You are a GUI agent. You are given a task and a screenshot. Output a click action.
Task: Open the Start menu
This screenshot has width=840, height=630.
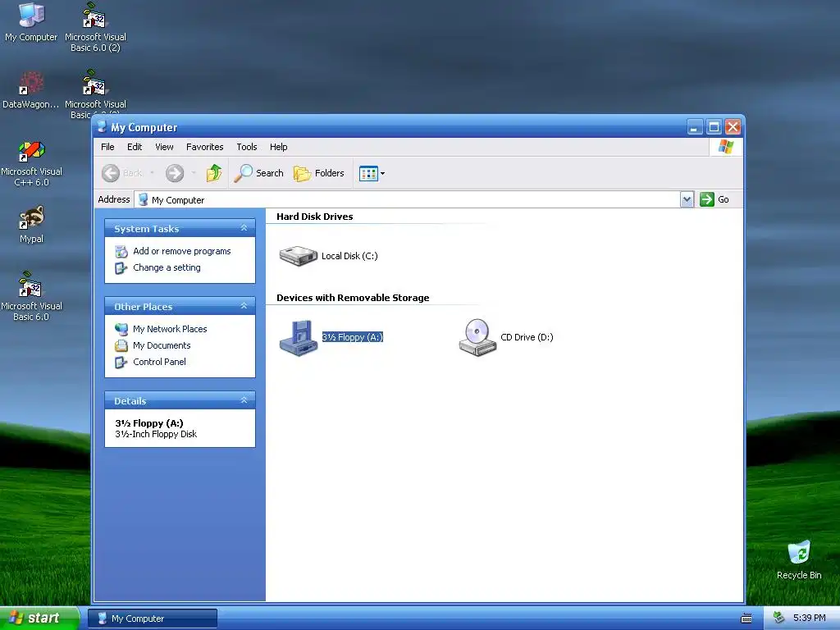(x=39, y=618)
